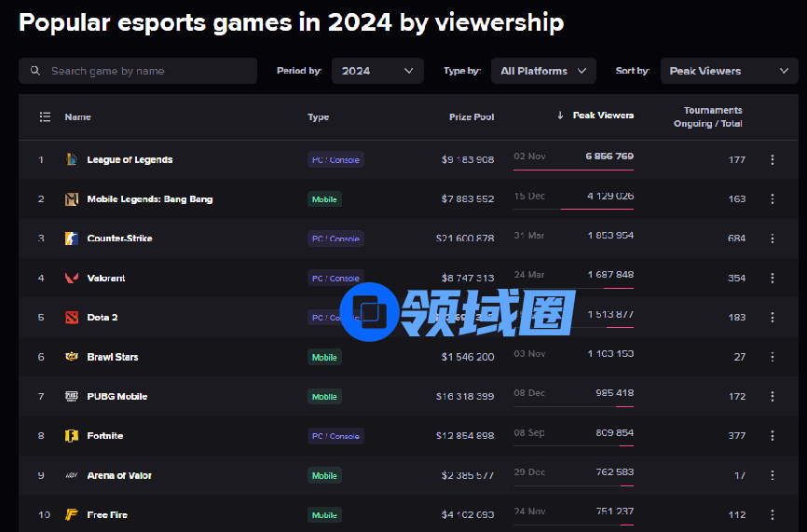
Task: Sort table by Prize Pool column header
Action: [x=471, y=117]
